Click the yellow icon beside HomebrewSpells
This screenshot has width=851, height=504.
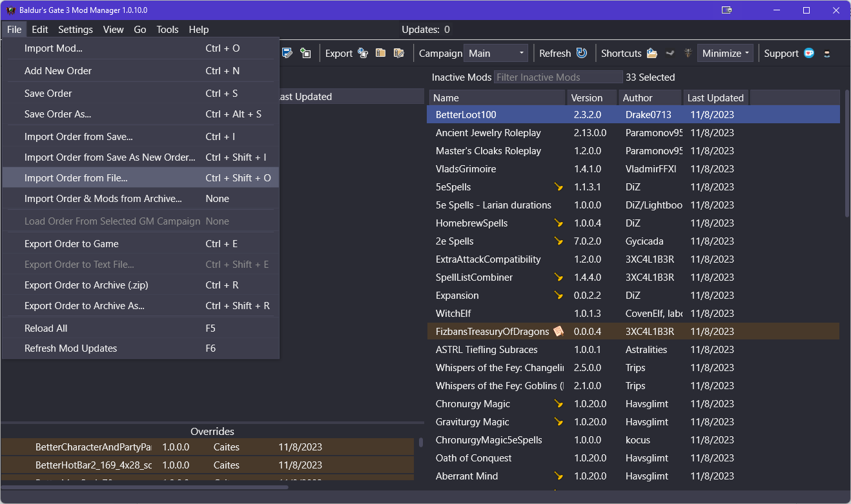(x=559, y=223)
